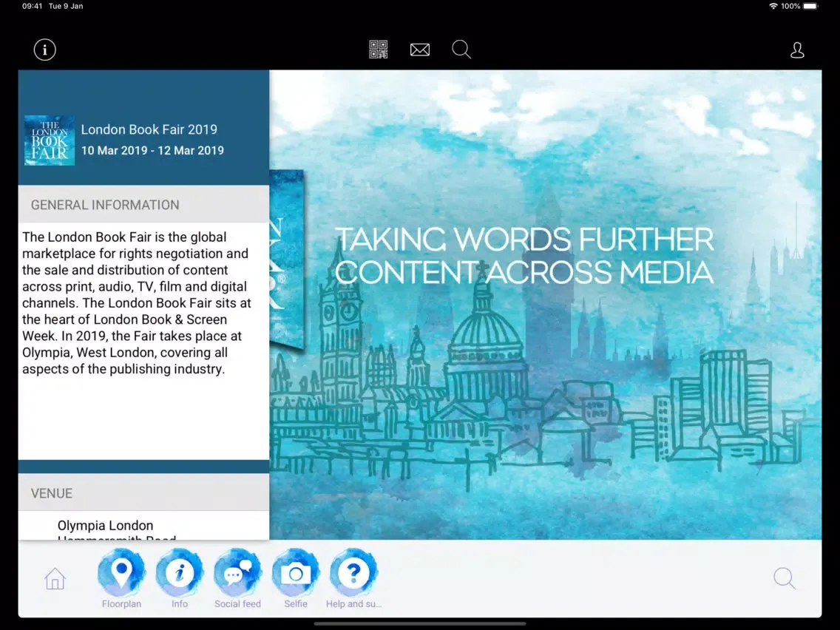
Task: Tap the Wi-Fi icon in status bar
Action: point(773,7)
